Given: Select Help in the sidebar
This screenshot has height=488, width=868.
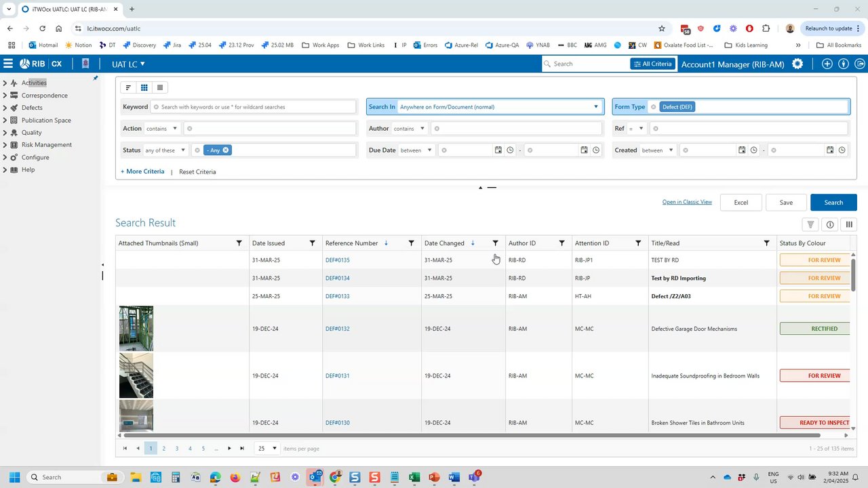Looking at the screenshot, I should pos(28,169).
